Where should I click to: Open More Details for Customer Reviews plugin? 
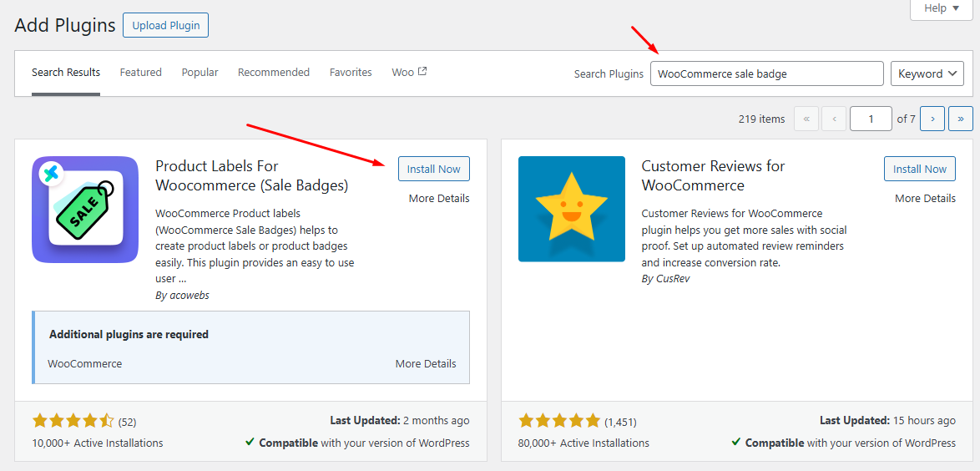pos(925,198)
